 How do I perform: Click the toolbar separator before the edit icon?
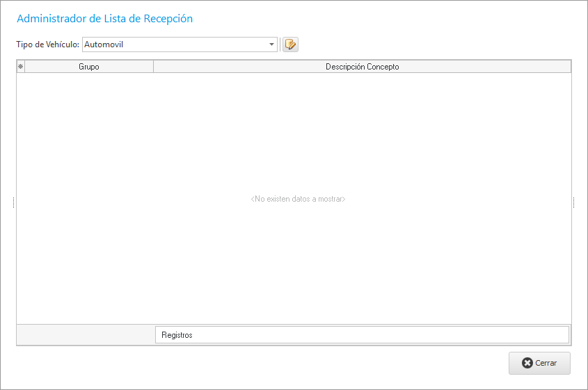point(280,44)
